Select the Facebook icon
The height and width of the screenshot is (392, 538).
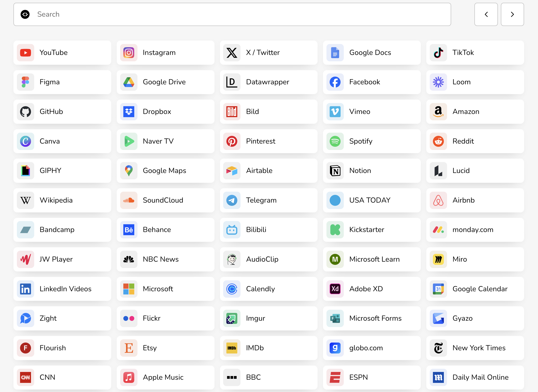click(335, 82)
